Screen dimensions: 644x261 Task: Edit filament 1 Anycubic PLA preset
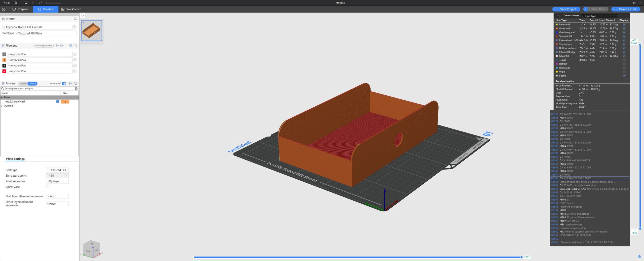pyautogui.click(x=75, y=54)
